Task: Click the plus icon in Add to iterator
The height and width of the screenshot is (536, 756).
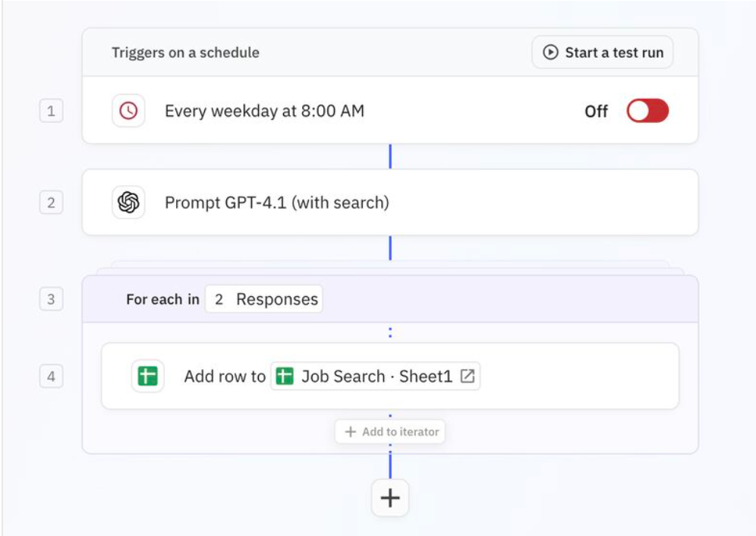Action: pos(351,431)
